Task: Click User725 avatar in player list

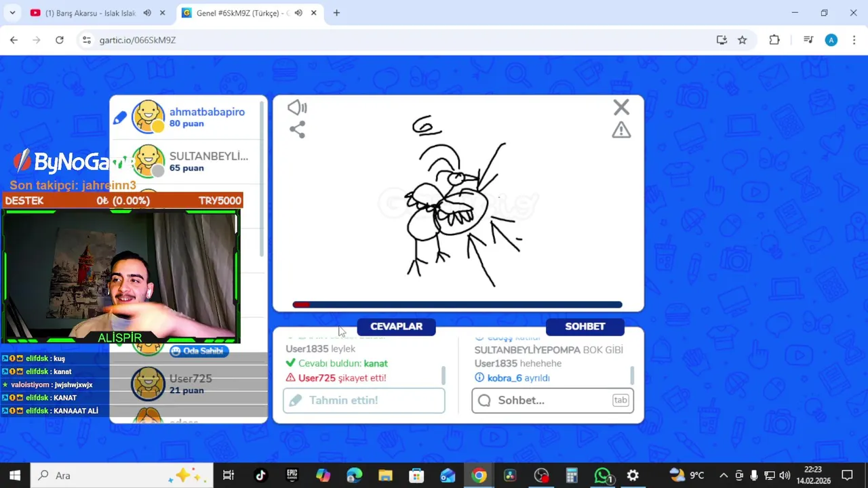Action: point(149,384)
